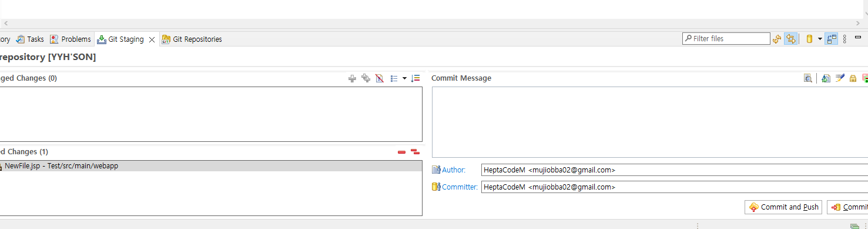
Task: Click the yellow cylinder repository icon
Action: [x=809, y=39]
